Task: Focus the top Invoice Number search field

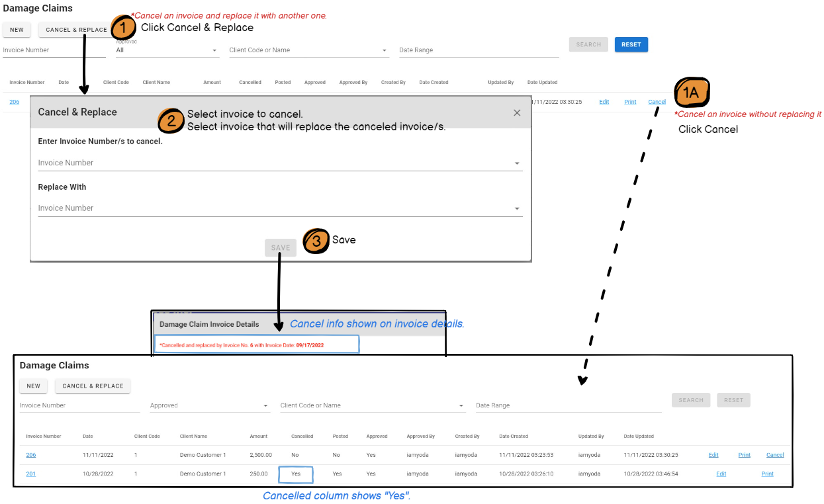Action: coord(53,50)
